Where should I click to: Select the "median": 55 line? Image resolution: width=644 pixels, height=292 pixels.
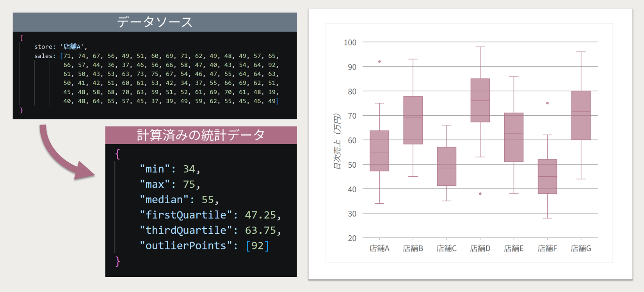tap(180, 199)
